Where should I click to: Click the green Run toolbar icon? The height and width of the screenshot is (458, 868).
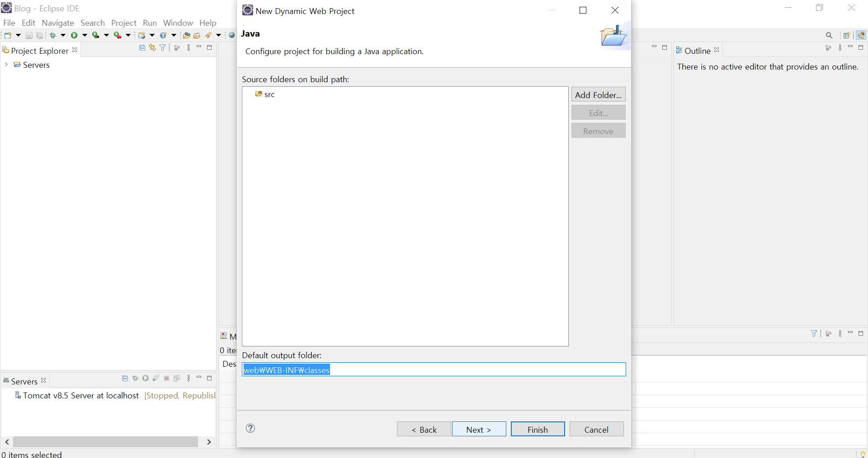click(x=74, y=35)
